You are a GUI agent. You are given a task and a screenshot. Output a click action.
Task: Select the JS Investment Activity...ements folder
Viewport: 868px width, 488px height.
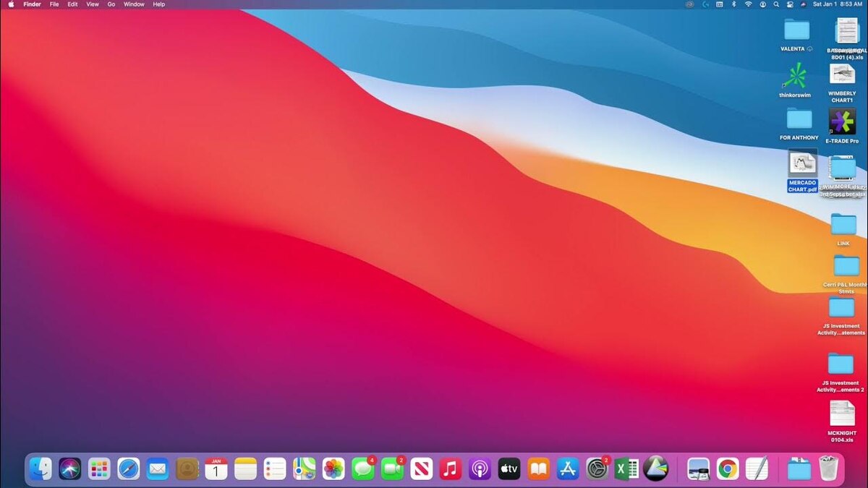click(x=841, y=317)
